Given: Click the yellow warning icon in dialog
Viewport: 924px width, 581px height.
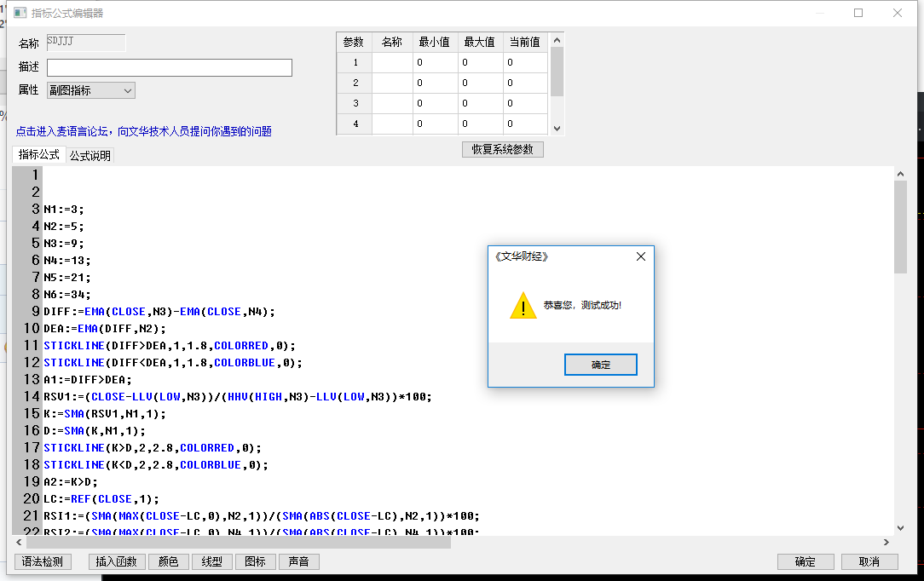Looking at the screenshot, I should (523, 306).
